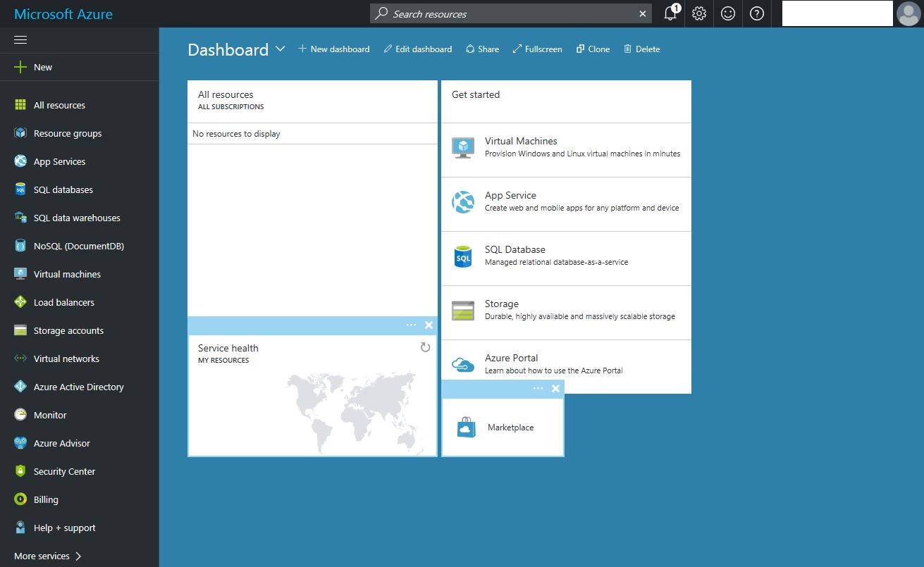The width and height of the screenshot is (924, 567).
Task: Open SQL databases in the sidebar
Action: click(63, 189)
